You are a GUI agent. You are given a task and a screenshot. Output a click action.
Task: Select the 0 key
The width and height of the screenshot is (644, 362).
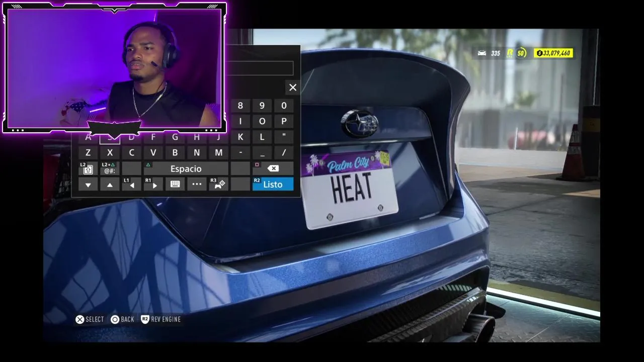click(x=284, y=106)
